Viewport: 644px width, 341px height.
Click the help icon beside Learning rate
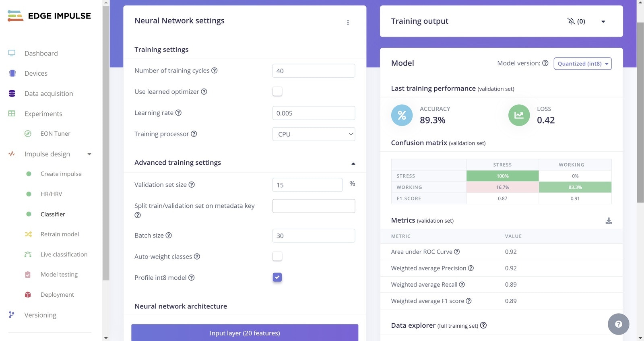tap(178, 113)
